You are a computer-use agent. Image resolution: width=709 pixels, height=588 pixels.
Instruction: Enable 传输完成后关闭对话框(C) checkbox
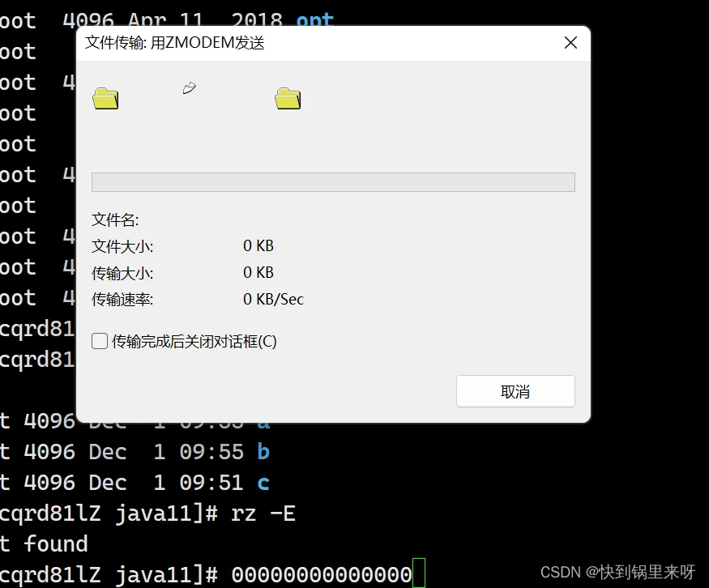[x=100, y=341]
